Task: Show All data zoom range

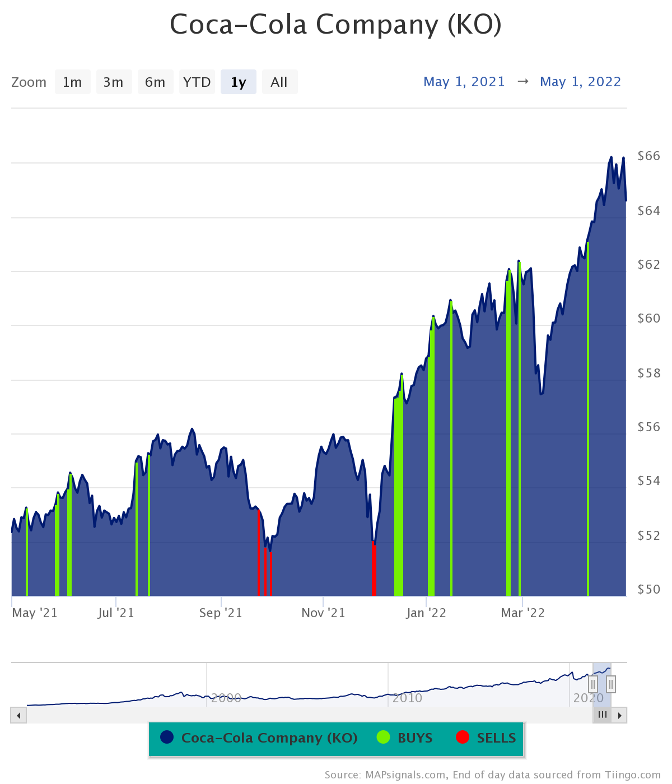Action: [279, 82]
